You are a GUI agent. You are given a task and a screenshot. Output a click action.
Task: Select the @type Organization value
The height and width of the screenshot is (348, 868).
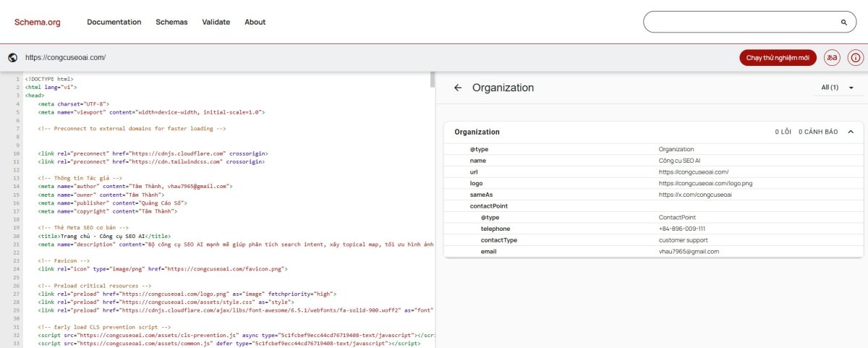pyautogui.click(x=676, y=149)
